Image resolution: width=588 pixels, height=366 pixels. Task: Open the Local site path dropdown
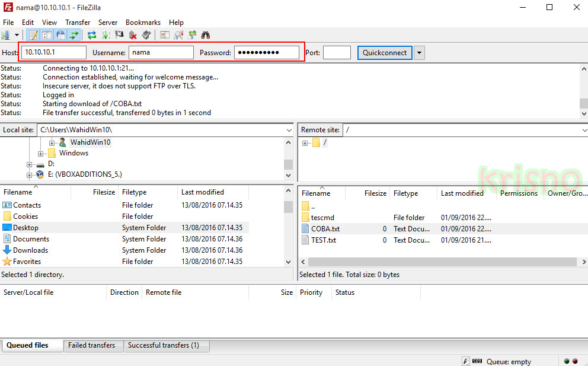pyautogui.click(x=289, y=131)
